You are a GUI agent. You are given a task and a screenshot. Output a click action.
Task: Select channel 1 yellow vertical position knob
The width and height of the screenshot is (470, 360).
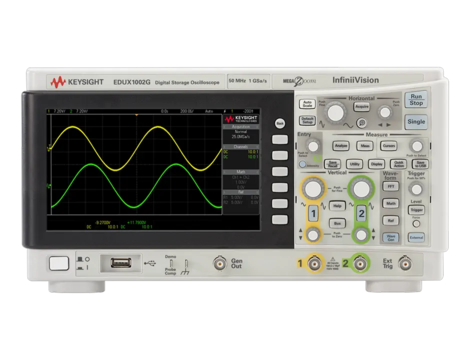pos(313,235)
